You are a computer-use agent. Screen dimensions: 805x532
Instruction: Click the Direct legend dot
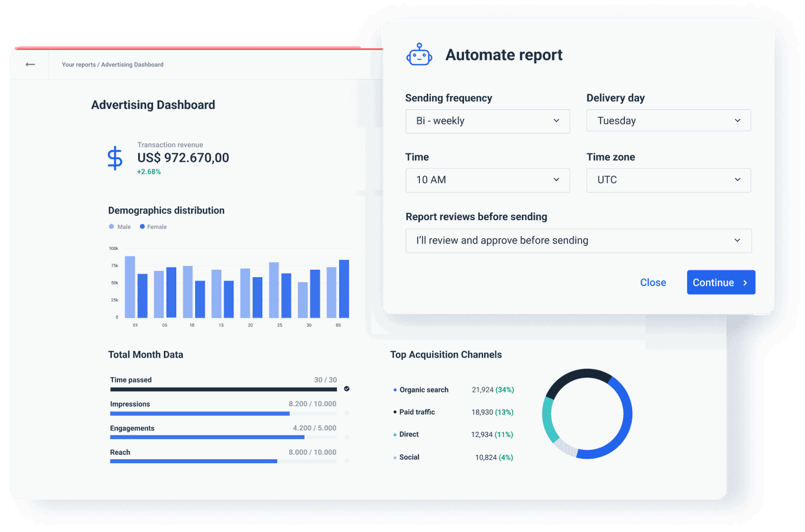click(x=395, y=434)
